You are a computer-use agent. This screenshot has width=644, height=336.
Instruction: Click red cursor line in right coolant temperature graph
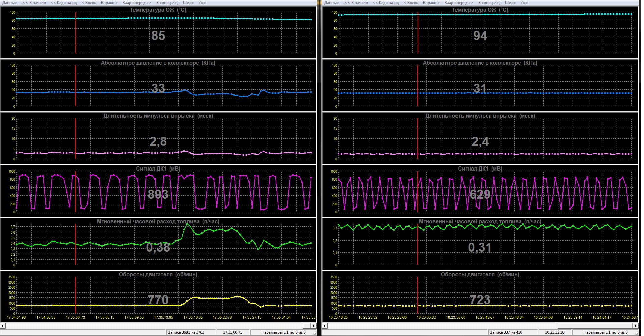tap(418, 32)
